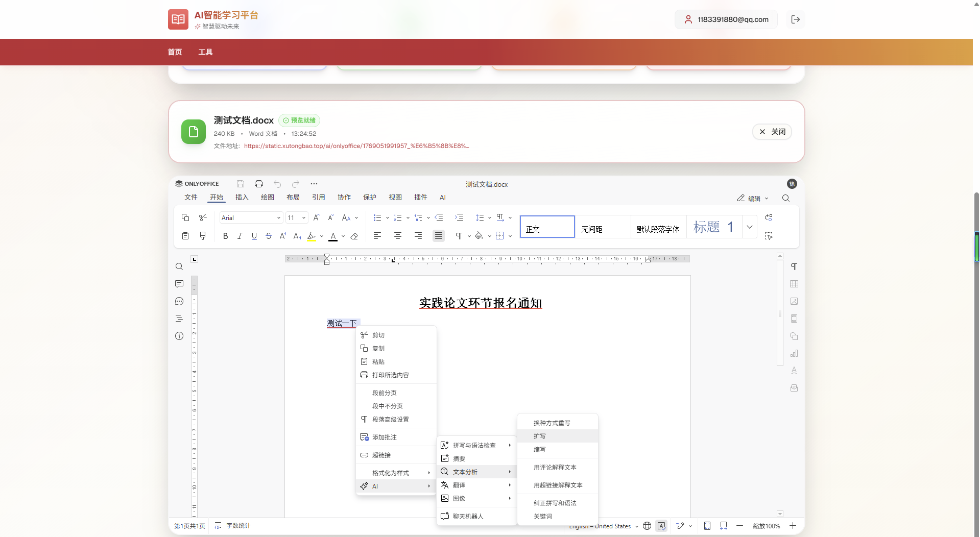980x537 pixels.
Task: Switch to the 插入 ribbon tab
Action: pos(242,198)
